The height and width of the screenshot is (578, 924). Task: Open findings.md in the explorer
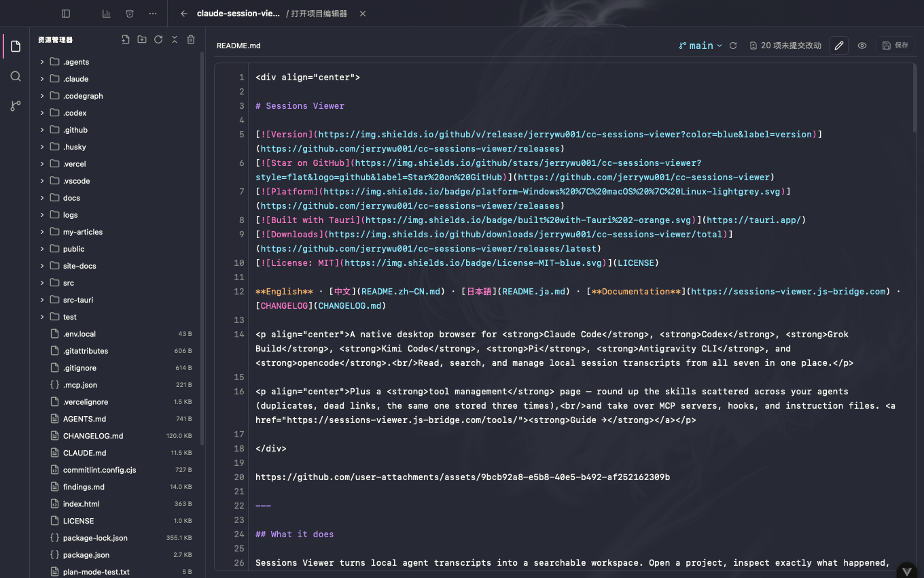click(115, 487)
